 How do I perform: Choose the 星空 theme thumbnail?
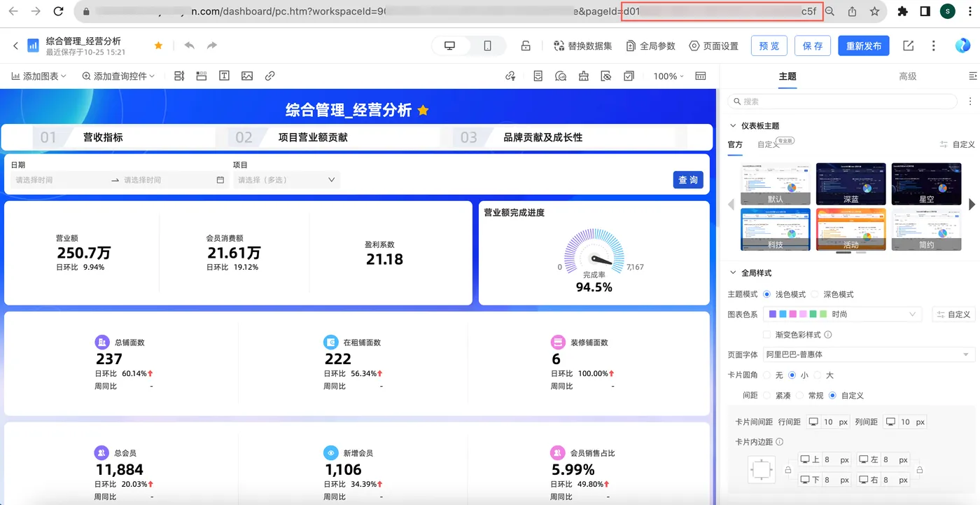[926, 184]
